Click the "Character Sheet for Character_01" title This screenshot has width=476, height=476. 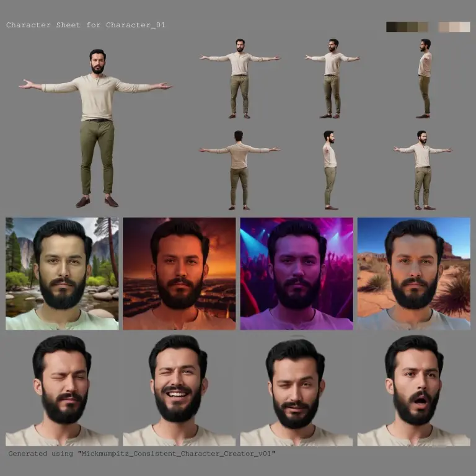pyautogui.click(x=86, y=25)
